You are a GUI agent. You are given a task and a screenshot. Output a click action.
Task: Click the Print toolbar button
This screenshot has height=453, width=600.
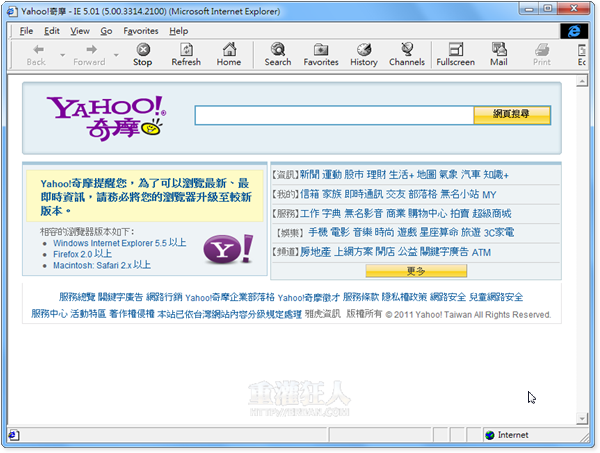coord(542,55)
